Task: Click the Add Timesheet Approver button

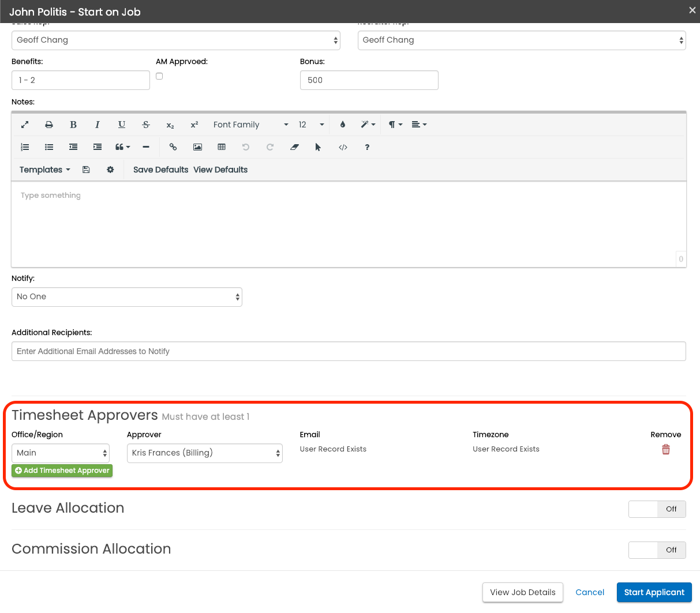Action: pyautogui.click(x=62, y=471)
